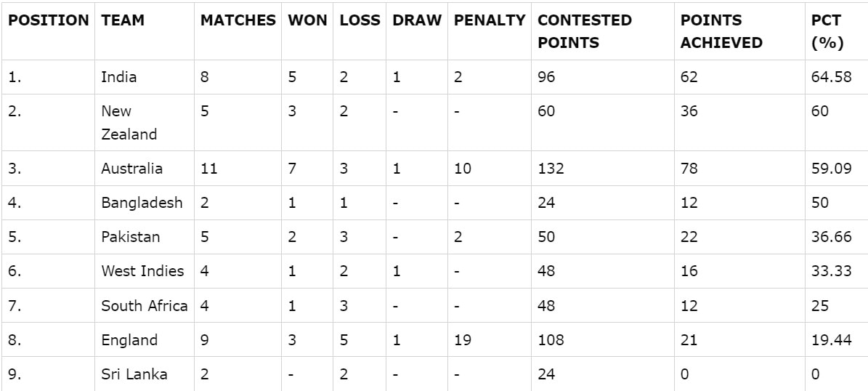Click the West Indies team cell
Image resolution: width=868 pixels, height=391 pixels.
[142, 271]
